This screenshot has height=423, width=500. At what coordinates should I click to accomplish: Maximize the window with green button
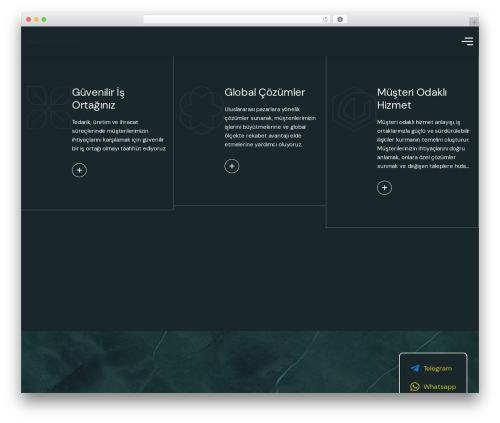[44, 19]
